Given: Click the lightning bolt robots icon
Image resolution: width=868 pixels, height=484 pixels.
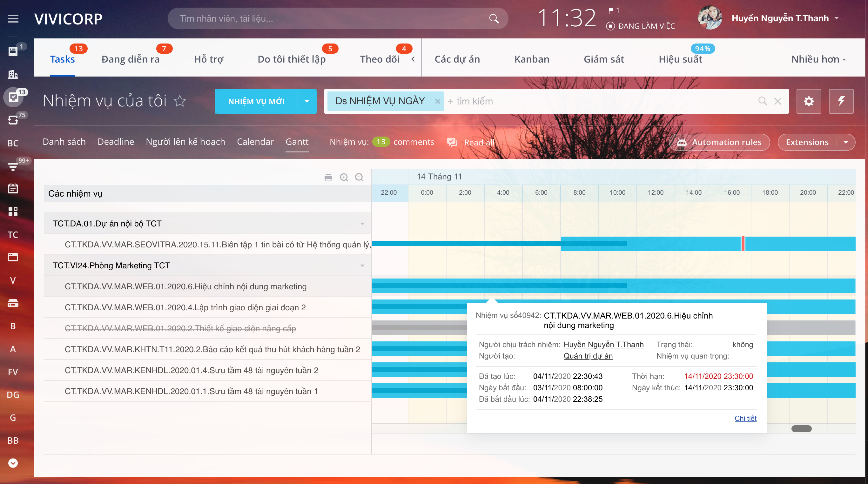Looking at the screenshot, I should click(841, 101).
